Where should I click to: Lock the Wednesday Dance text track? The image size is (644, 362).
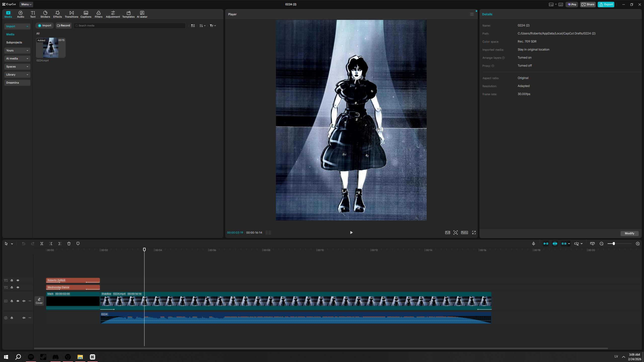click(12, 287)
